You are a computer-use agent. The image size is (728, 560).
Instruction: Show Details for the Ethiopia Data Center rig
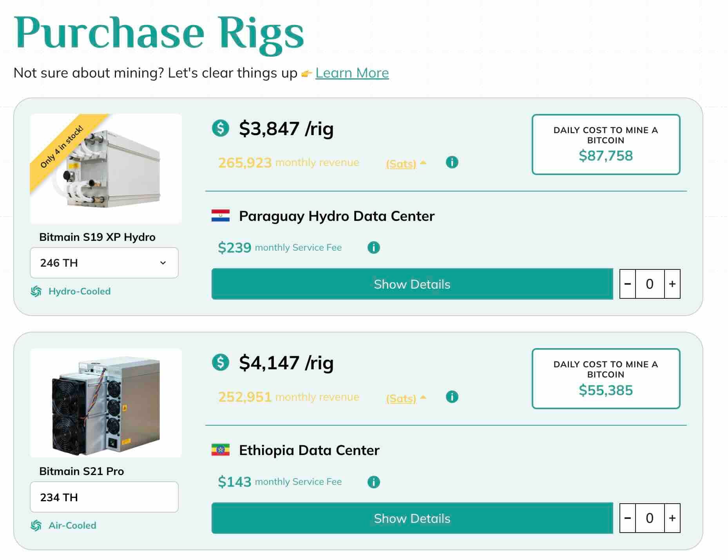[412, 518]
